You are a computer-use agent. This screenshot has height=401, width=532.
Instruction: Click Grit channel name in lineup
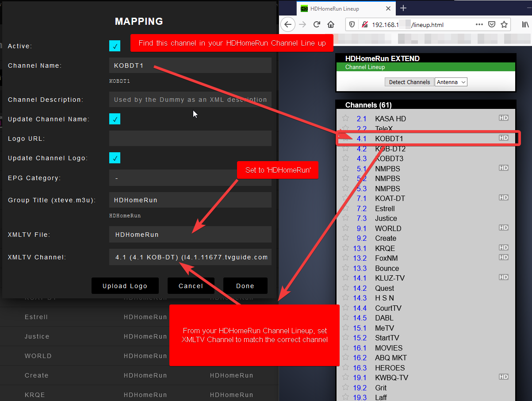coord(381,388)
